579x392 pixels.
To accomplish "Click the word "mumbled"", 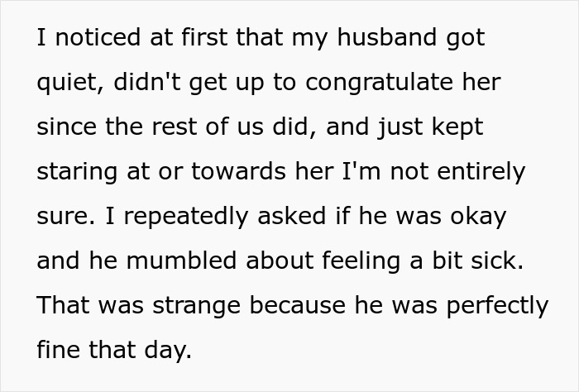I will 181,261.
